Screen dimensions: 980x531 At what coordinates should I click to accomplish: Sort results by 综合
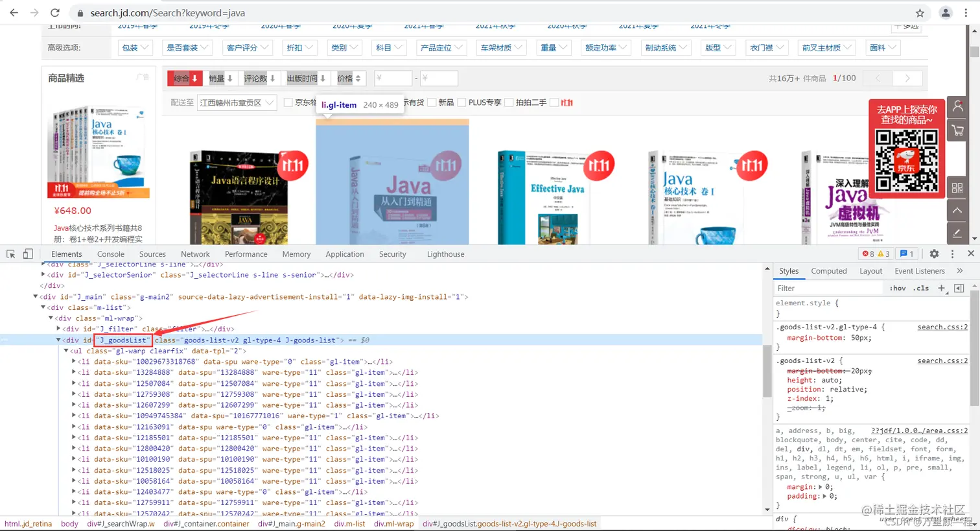(185, 78)
